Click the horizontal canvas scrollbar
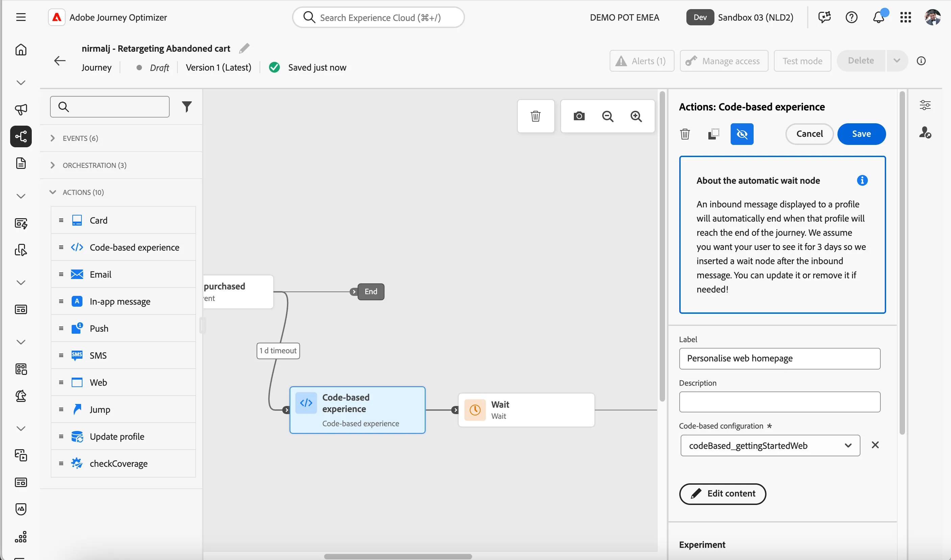This screenshot has width=951, height=560. click(398, 556)
